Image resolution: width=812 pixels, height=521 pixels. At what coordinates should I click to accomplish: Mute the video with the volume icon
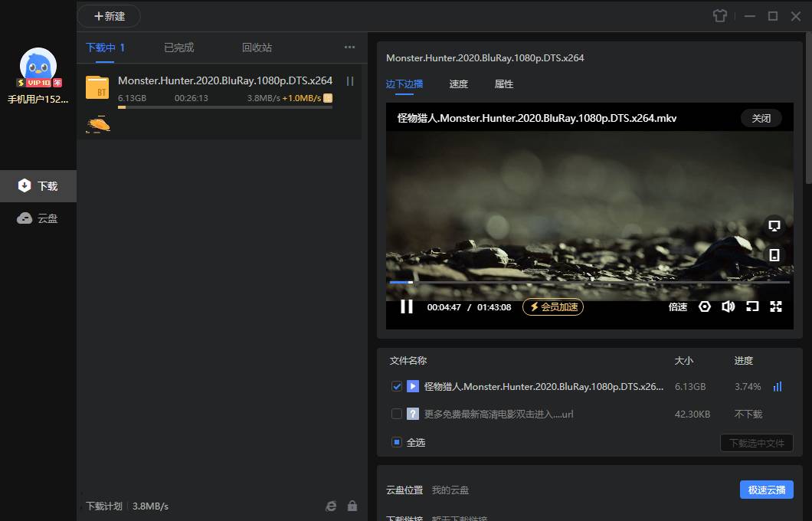[728, 306]
